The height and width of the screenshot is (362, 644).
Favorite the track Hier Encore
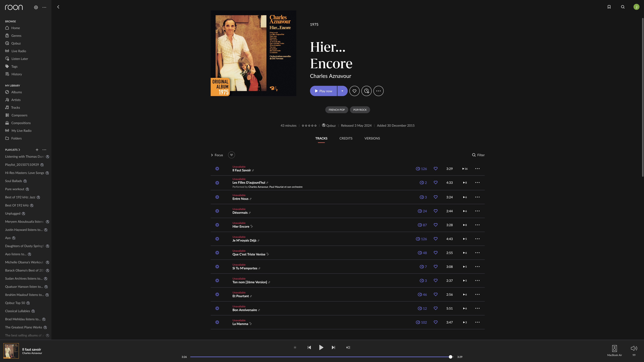point(435,225)
